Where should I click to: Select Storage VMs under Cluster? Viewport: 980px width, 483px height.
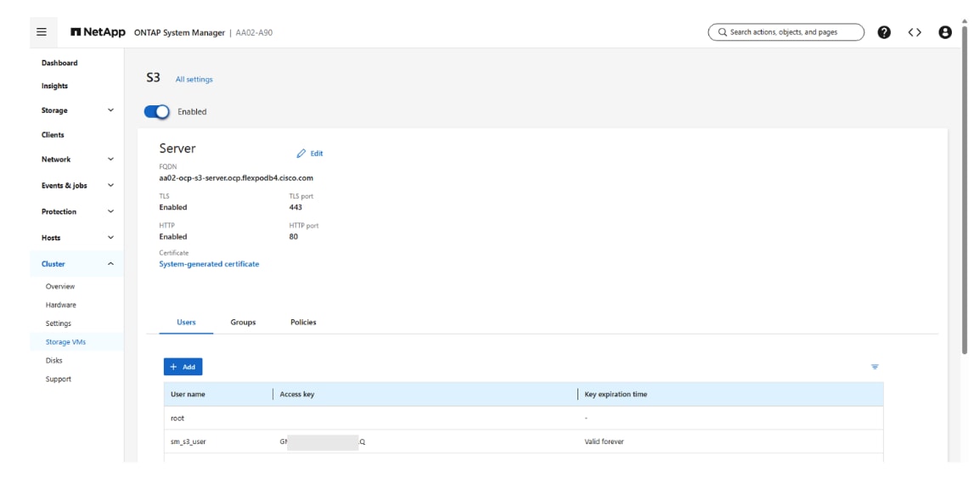tap(65, 342)
